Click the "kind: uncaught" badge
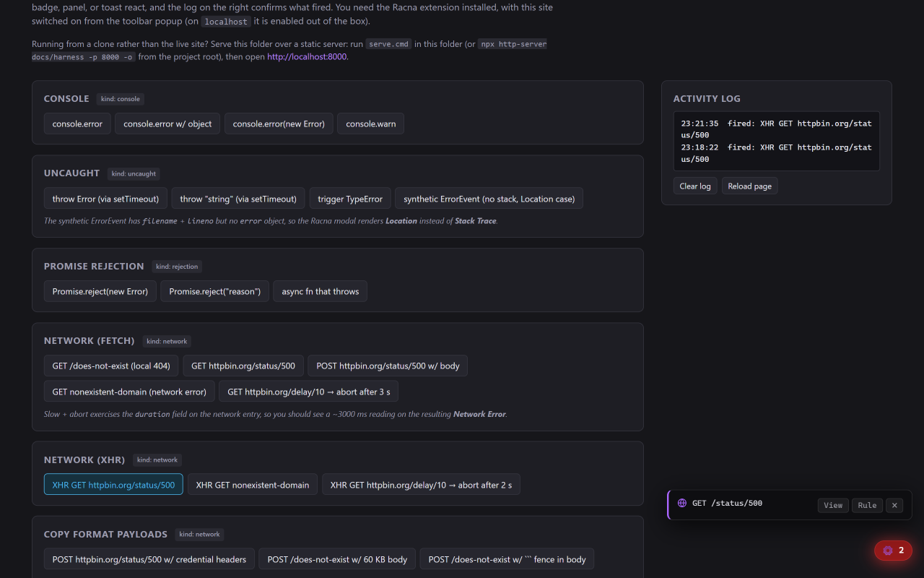 click(x=134, y=173)
